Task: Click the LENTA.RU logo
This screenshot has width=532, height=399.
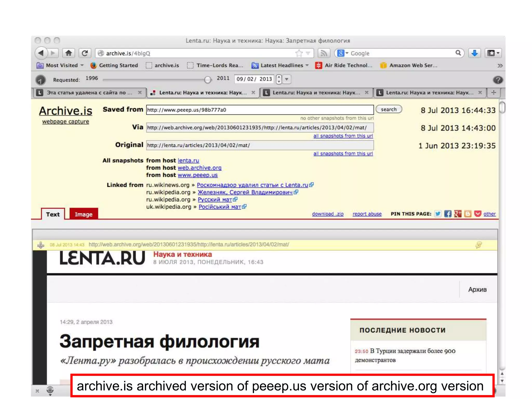Action: [x=102, y=258]
